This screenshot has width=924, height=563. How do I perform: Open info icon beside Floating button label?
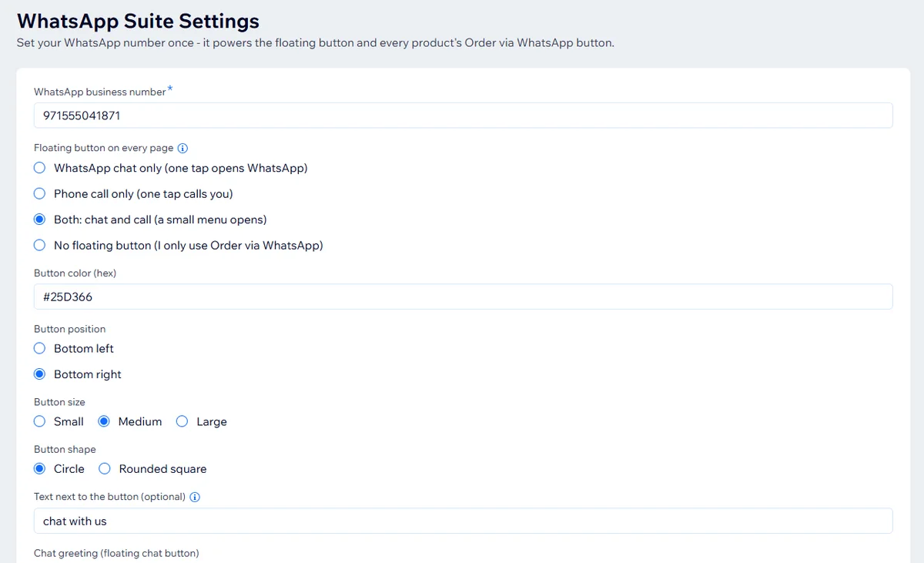pos(182,148)
